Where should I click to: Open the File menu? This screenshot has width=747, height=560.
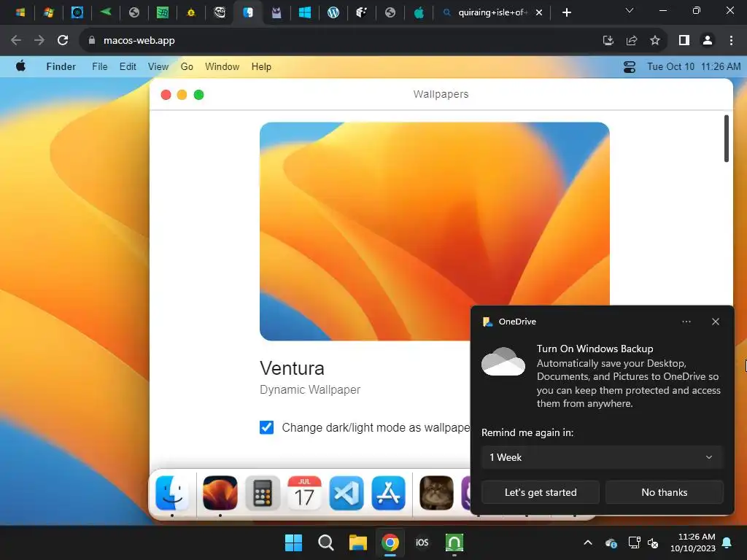[99, 66]
